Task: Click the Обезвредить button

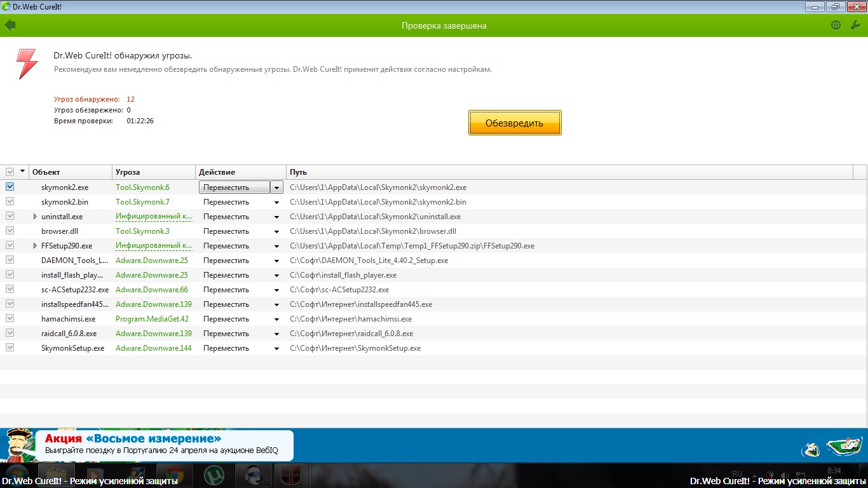Action: click(x=515, y=123)
